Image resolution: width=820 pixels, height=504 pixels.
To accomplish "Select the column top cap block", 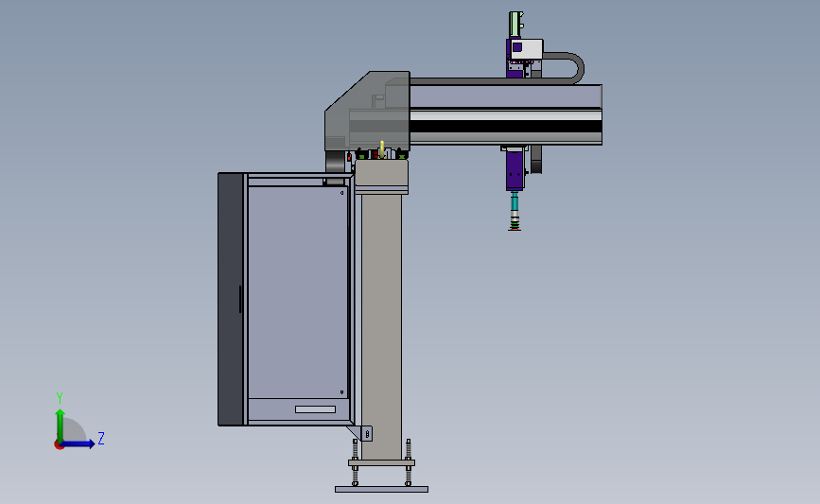I will [381, 177].
